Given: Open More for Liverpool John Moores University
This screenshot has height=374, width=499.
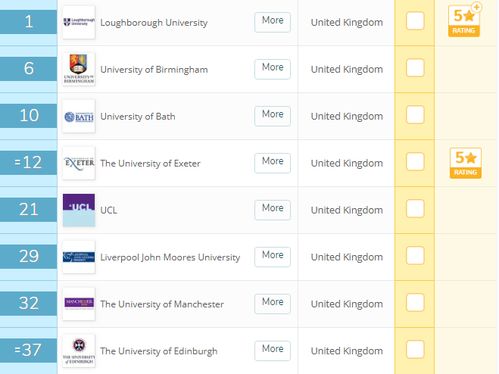Looking at the screenshot, I should point(272,257).
